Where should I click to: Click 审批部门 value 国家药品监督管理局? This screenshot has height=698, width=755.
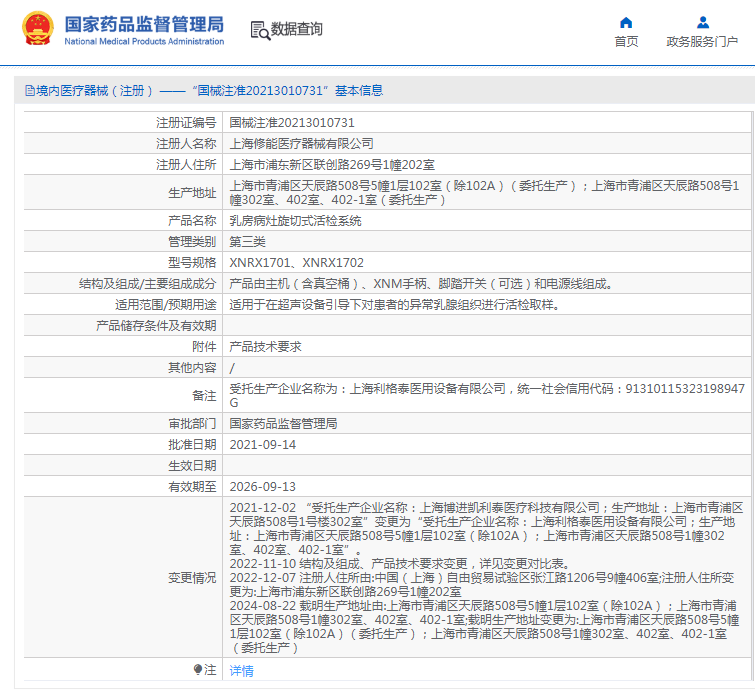[283, 424]
